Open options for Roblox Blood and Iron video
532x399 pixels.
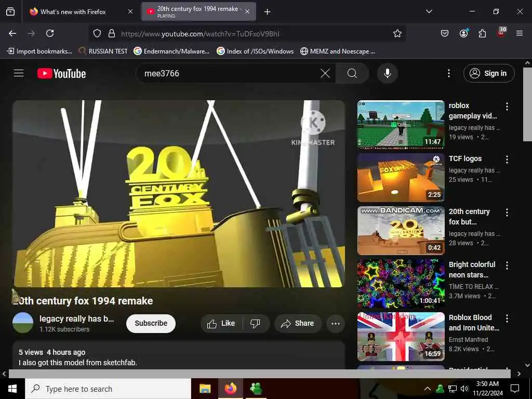(x=507, y=318)
